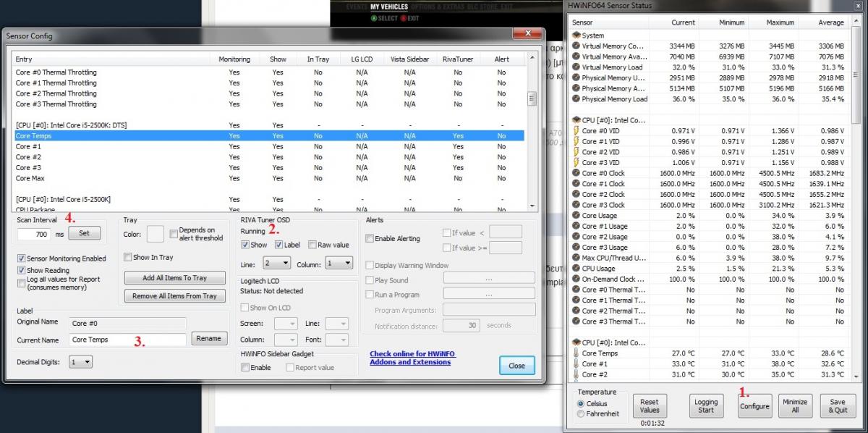The width and height of the screenshot is (868, 433).
Task: Check the Enable Alerting checkbox
Action: pyautogui.click(x=370, y=238)
